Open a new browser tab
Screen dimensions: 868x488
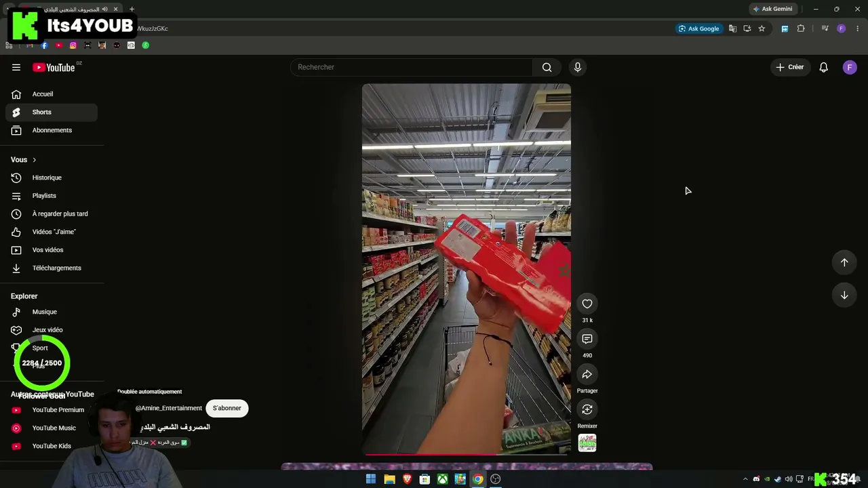(x=132, y=9)
